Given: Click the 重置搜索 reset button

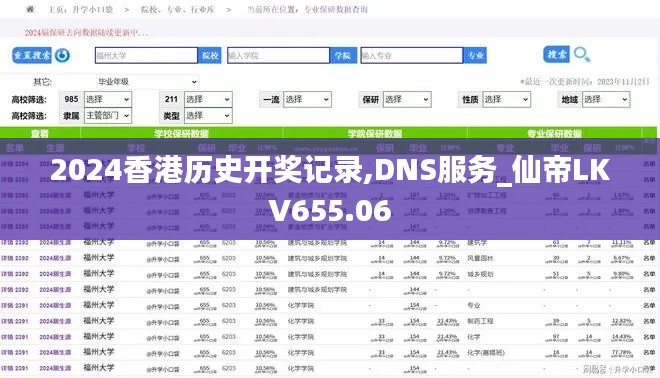Looking at the screenshot, I should click(32, 55).
